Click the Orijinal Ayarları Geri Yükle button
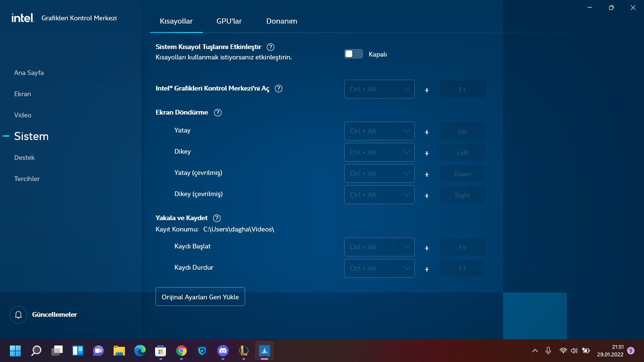 [x=200, y=296]
